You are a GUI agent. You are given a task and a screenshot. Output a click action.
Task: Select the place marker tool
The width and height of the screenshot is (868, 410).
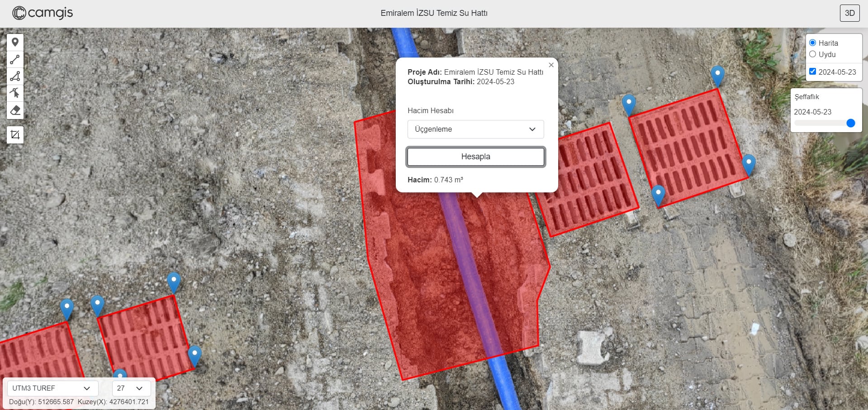(x=15, y=43)
